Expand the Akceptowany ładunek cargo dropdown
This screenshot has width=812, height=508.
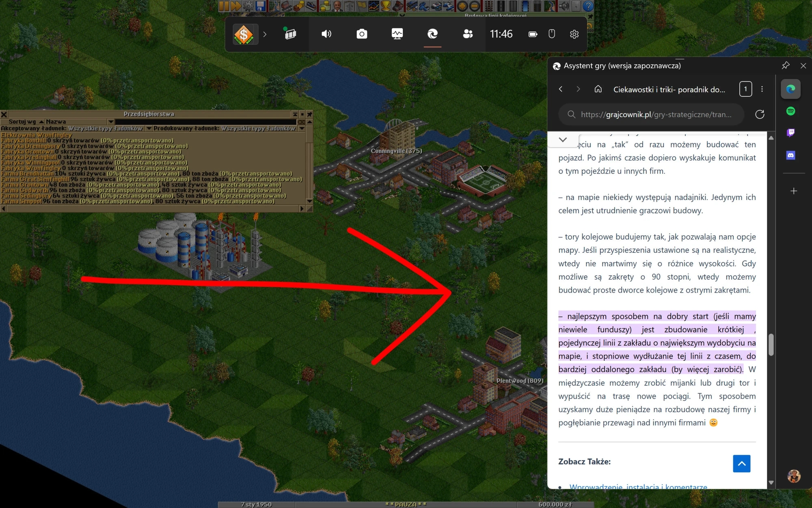[x=149, y=128]
